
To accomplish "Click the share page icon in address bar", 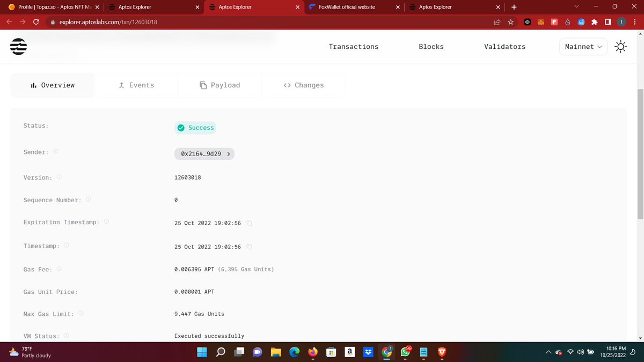I will tap(497, 22).
